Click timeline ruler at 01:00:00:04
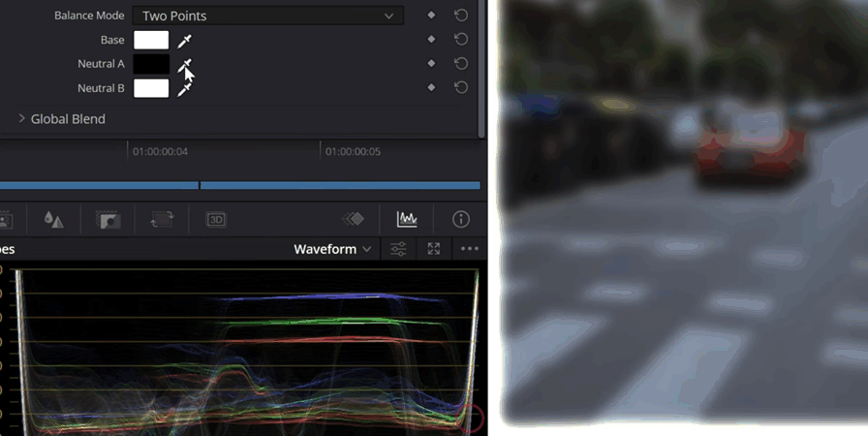868x436 pixels. 160,151
